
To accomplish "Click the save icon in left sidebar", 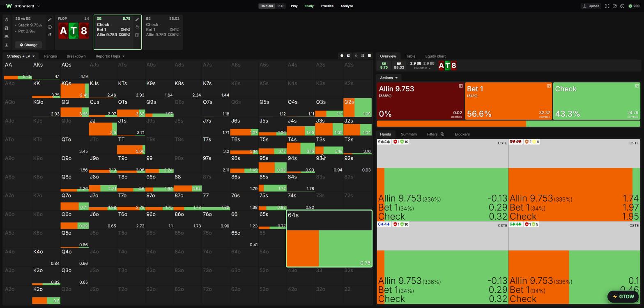I will (7, 28).
